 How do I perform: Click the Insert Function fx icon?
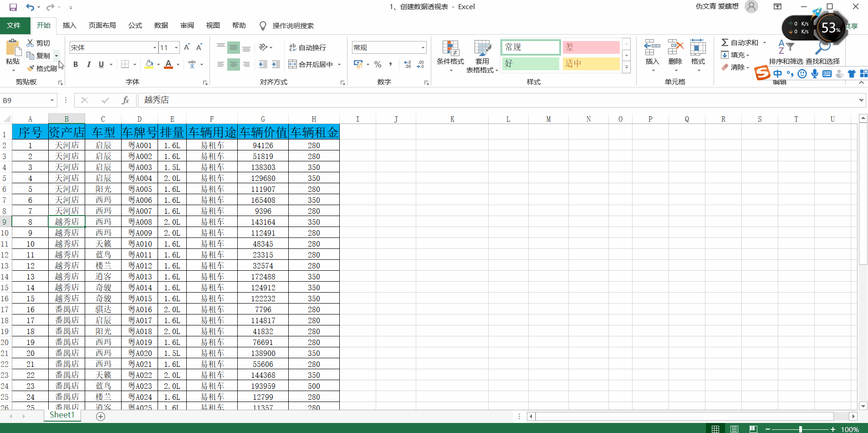126,100
